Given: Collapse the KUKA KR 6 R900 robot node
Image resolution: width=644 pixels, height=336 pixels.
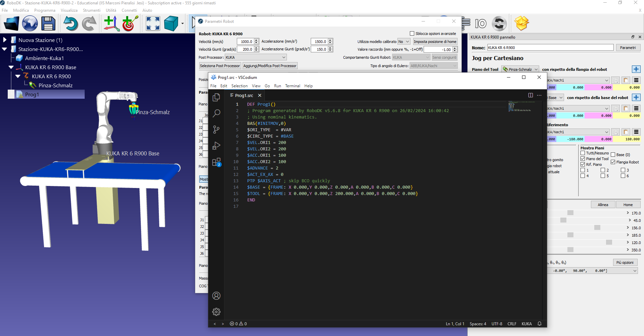Looking at the screenshot, I should 18,76.
